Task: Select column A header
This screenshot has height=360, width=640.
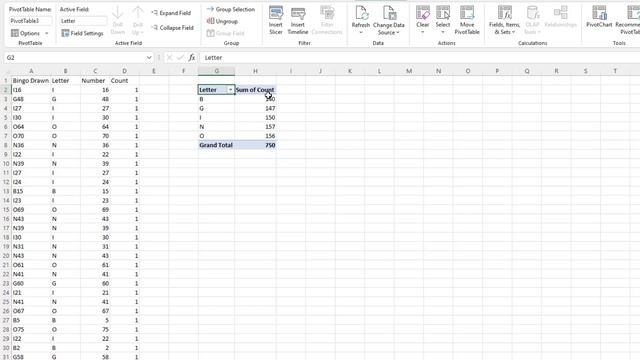Action: tap(31, 71)
